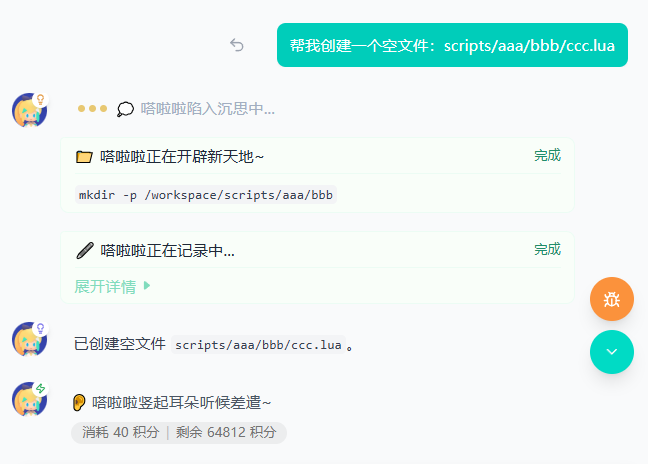This screenshot has width=648, height=464.
Task: Click the avatar with green lightning badge
Action: pyautogui.click(x=29, y=399)
